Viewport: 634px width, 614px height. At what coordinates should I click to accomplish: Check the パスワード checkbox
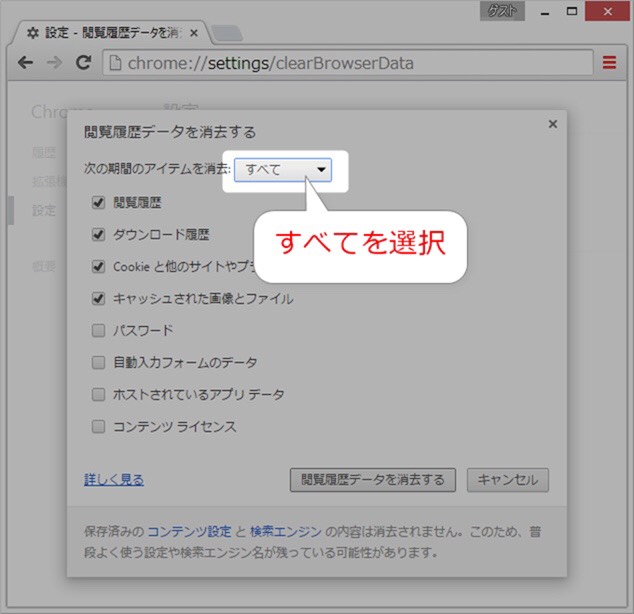pyautogui.click(x=98, y=330)
